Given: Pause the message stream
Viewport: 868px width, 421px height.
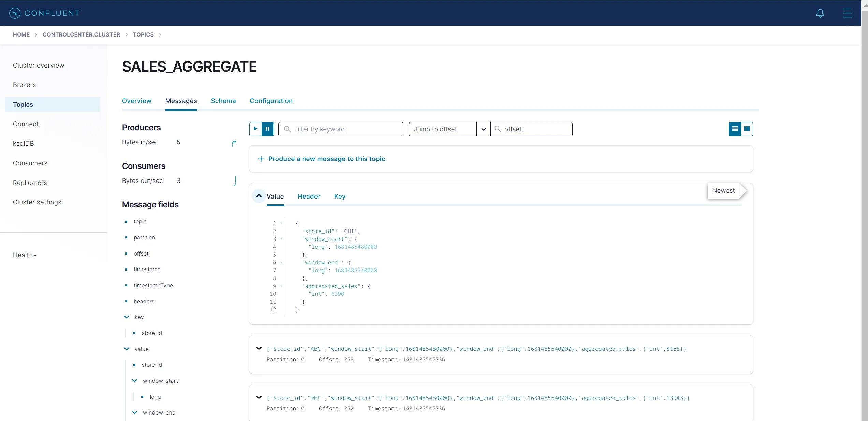Looking at the screenshot, I should pyautogui.click(x=267, y=129).
